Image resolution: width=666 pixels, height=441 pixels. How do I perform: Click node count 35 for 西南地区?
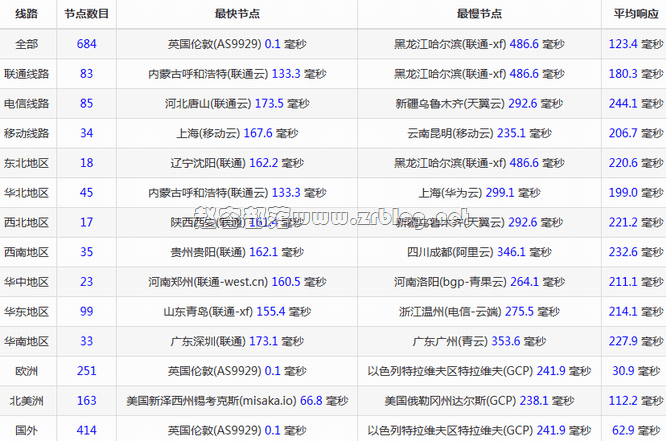coord(87,252)
